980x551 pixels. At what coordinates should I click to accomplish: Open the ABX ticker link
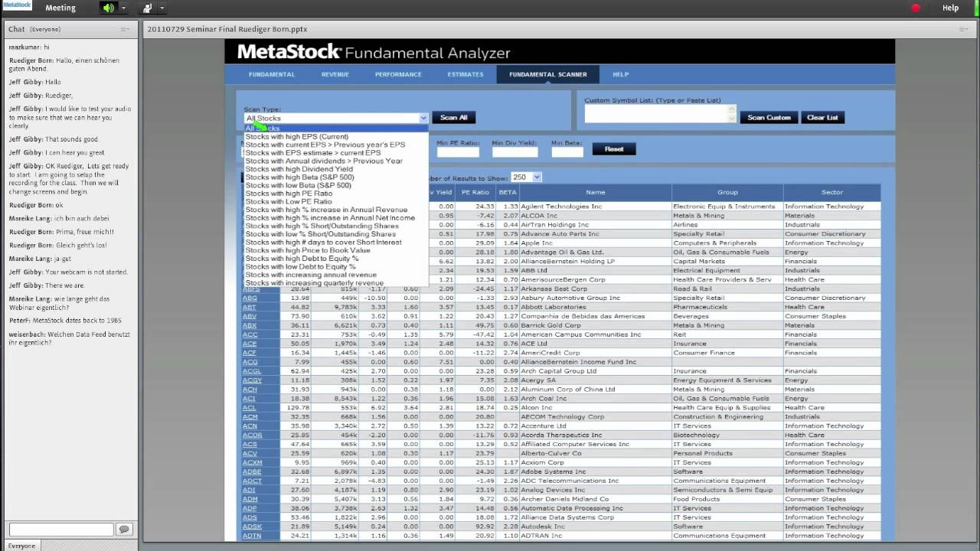click(x=250, y=325)
